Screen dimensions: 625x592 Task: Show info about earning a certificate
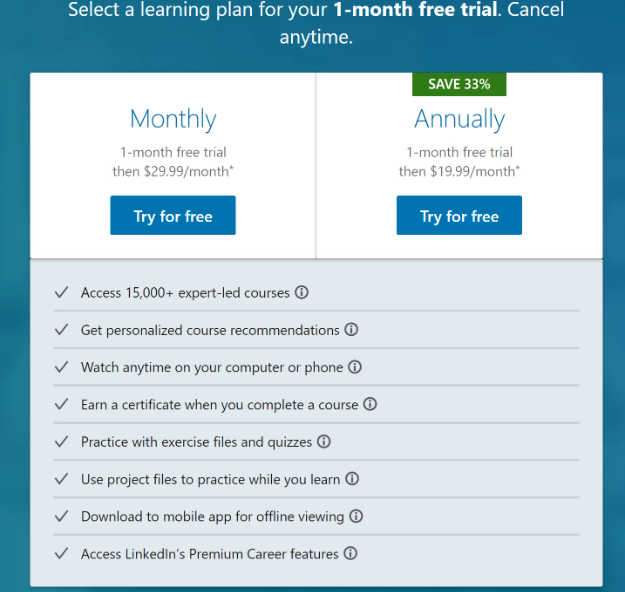370,404
